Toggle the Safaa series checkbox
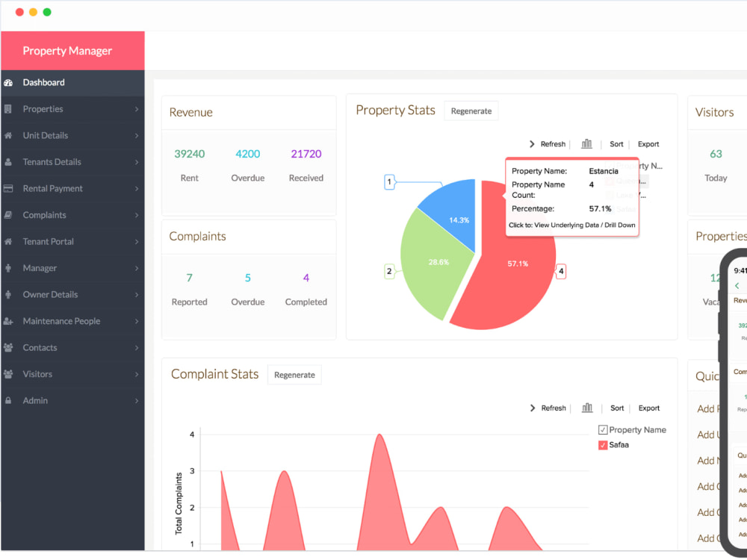This screenshot has width=747, height=560. pyautogui.click(x=603, y=445)
